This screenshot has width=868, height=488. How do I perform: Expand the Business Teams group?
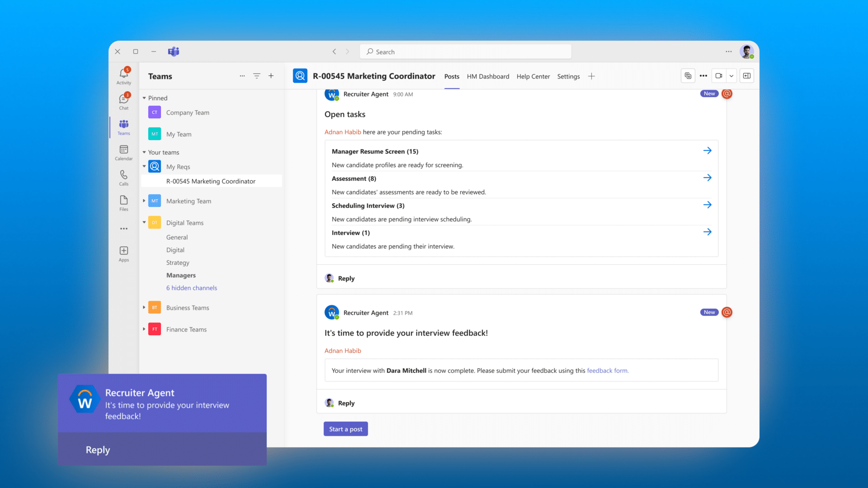(x=143, y=307)
